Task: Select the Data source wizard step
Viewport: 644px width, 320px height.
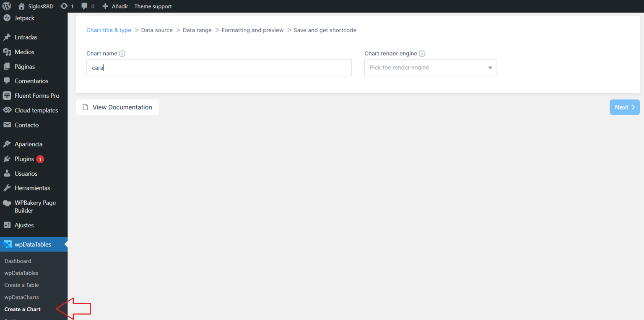Action: click(x=157, y=30)
